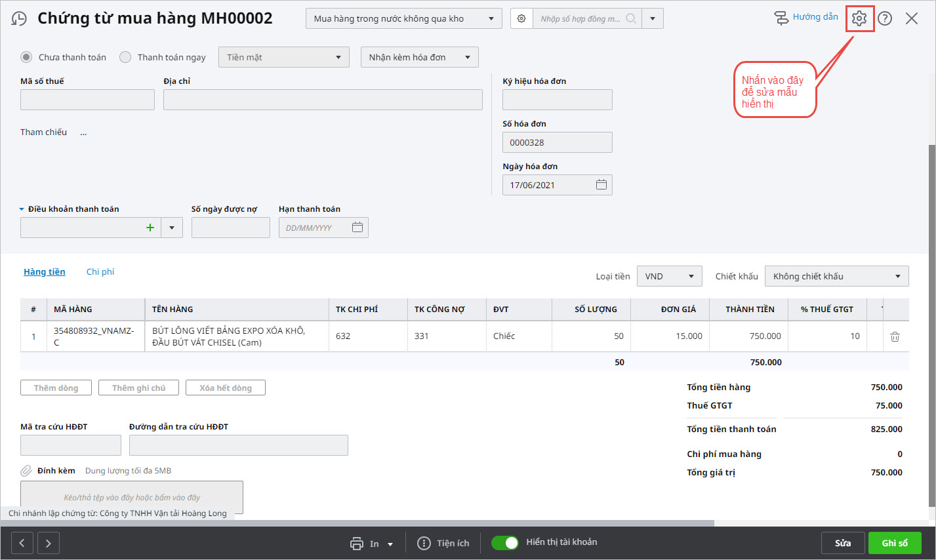Image resolution: width=936 pixels, height=560 pixels.
Task: Switch to the Chi phí tab
Action: pos(100,271)
